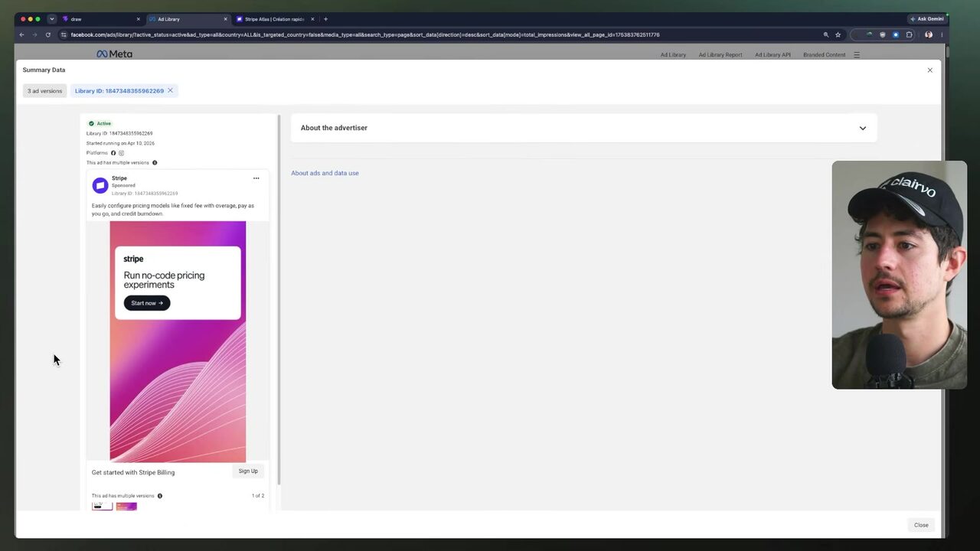Reload the current page
The width and height of the screenshot is (980, 551).
click(48, 34)
